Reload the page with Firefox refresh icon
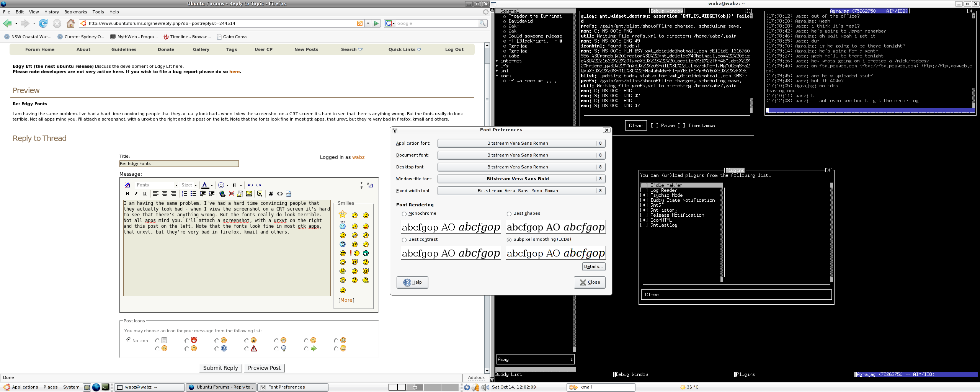980x392 pixels. [x=43, y=23]
